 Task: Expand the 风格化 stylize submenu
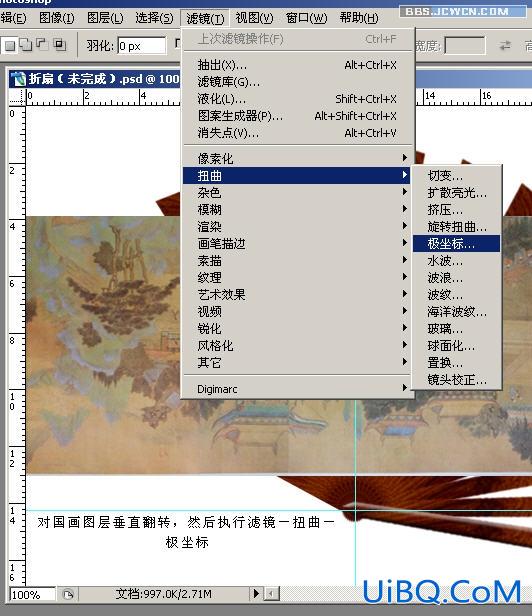[x=297, y=345]
